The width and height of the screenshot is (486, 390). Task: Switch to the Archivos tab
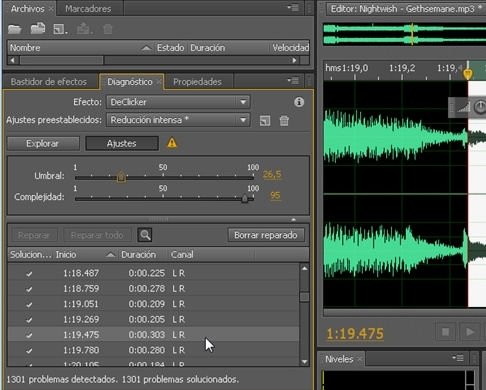[27, 9]
